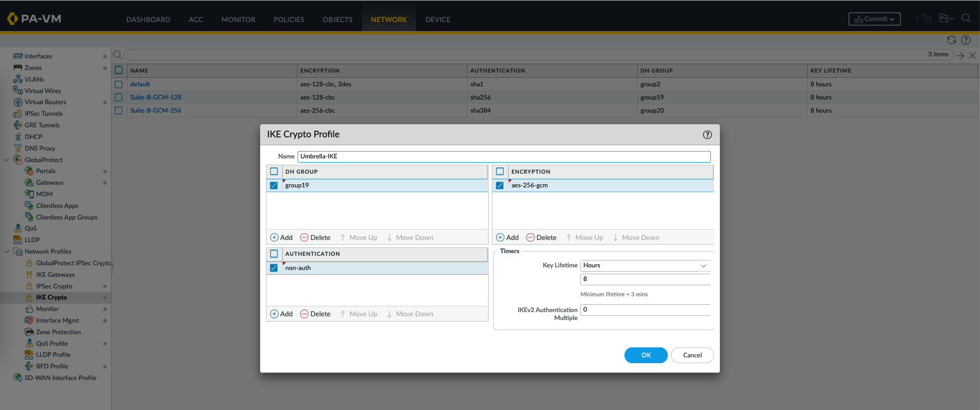
Task: Open the Commit menu button
Action: pyautogui.click(x=874, y=19)
